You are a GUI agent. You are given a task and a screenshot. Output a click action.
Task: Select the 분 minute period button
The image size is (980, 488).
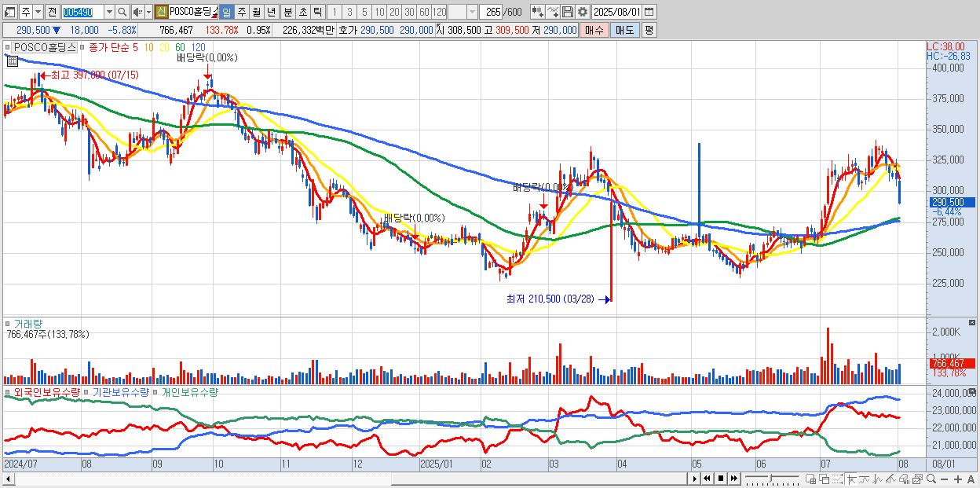point(287,12)
